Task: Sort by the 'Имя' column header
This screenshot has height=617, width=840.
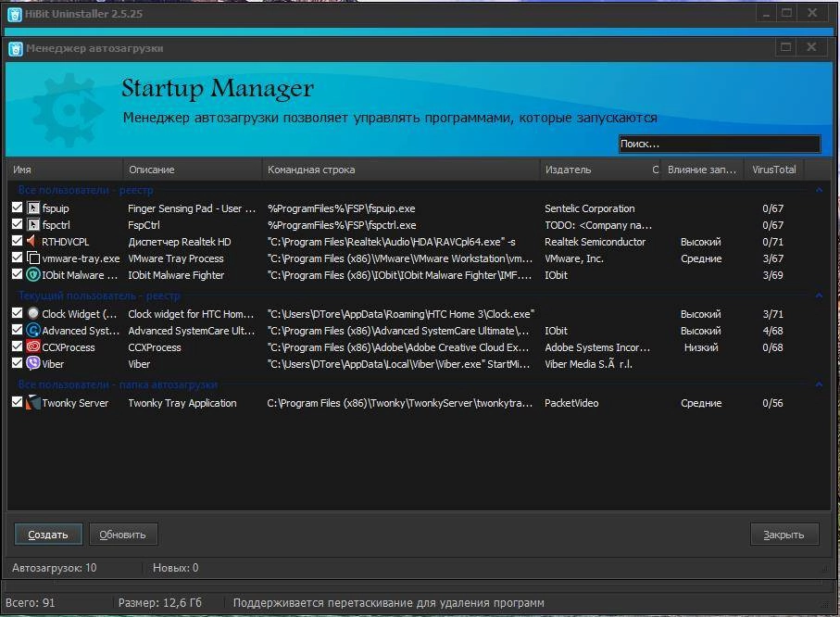Action: coord(65,170)
